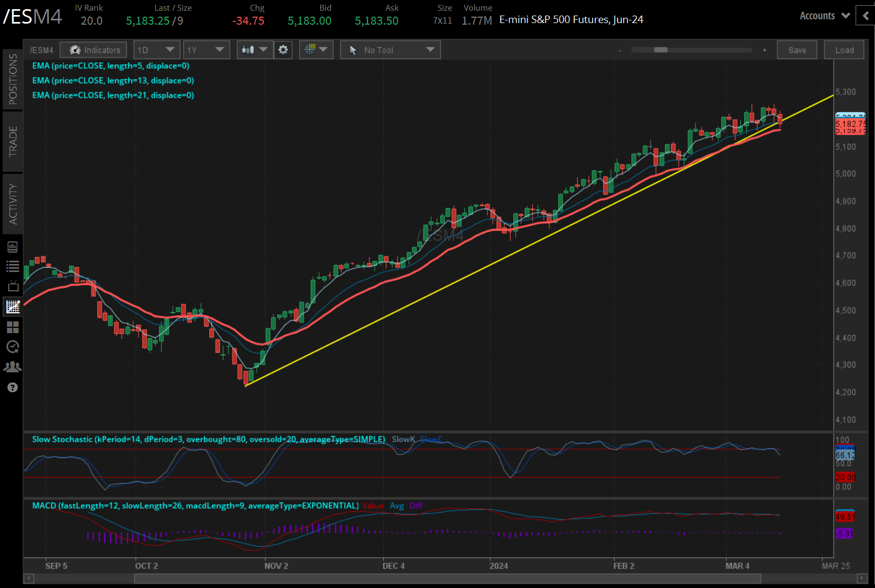Viewport: 875px width, 588px height.
Task: Toggle the Avg line in MACD panel
Action: click(x=397, y=505)
